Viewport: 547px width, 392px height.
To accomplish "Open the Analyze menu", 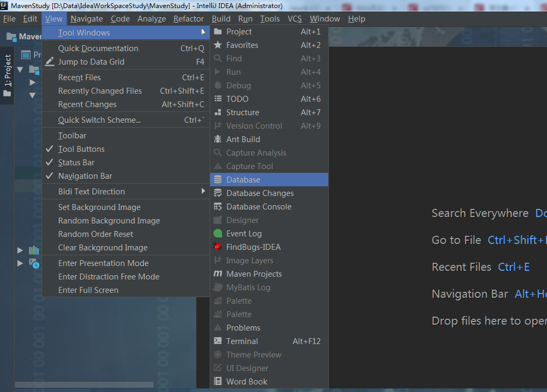I will coord(151,19).
